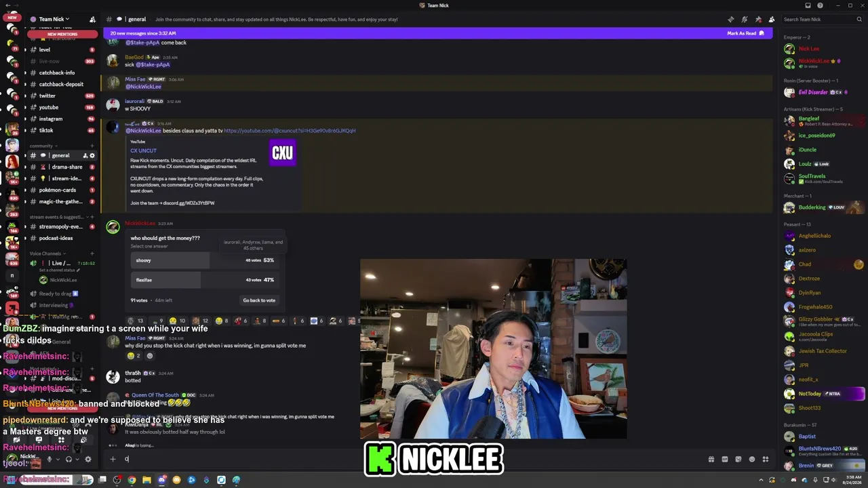Open the catchback-deposit channel
This screenshot has width=868, height=488.
62,84
